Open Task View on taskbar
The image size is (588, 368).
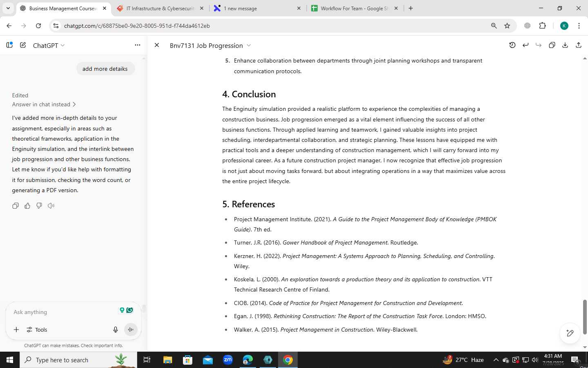pyautogui.click(x=147, y=360)
